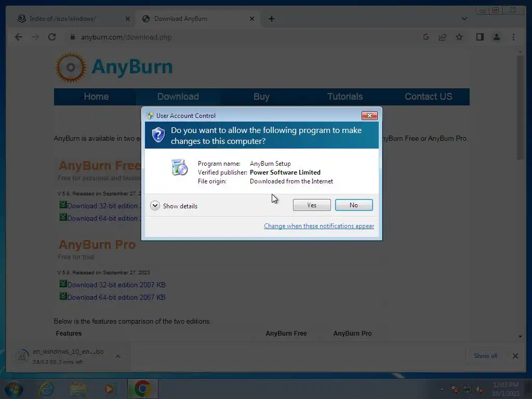
Task: Open the Chrome profile icon
Action: click(496, 37)
